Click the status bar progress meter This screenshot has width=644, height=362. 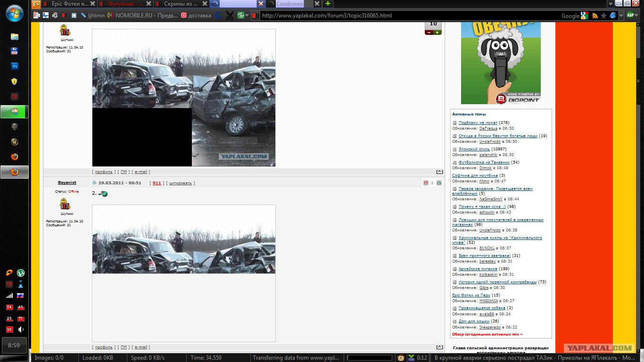click(x=369, y=358)
